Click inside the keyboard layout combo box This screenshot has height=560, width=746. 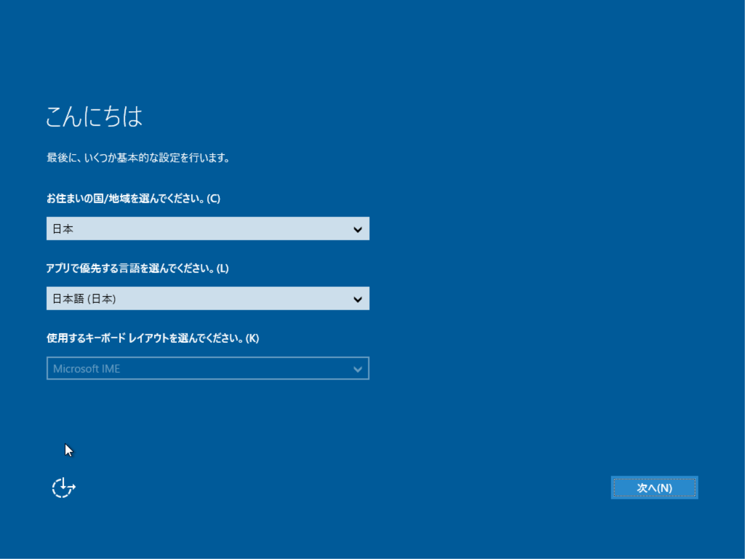pyautogui.click(x=208, y=368)
